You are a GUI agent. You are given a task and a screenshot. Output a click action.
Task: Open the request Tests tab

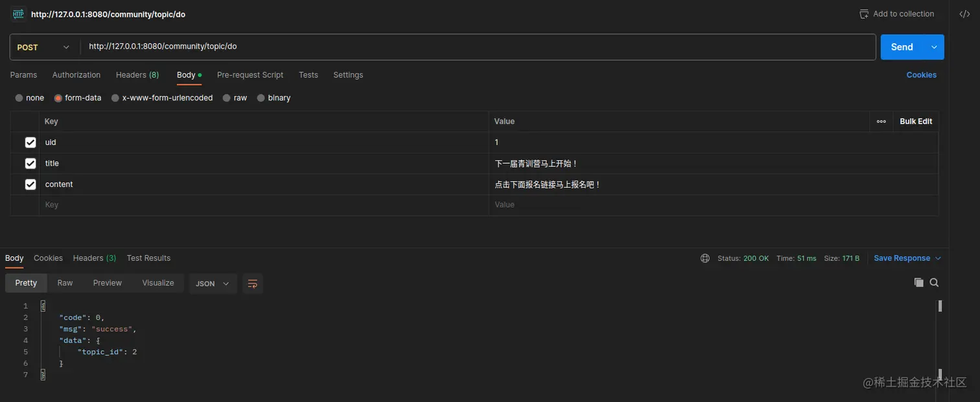[x=309, y=75]
